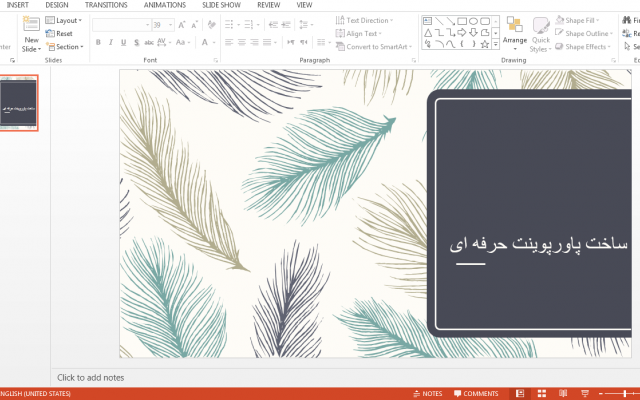Click the Reset slide button
The image size is (640, 400).
pyautogui.click(x=59, y=33)
